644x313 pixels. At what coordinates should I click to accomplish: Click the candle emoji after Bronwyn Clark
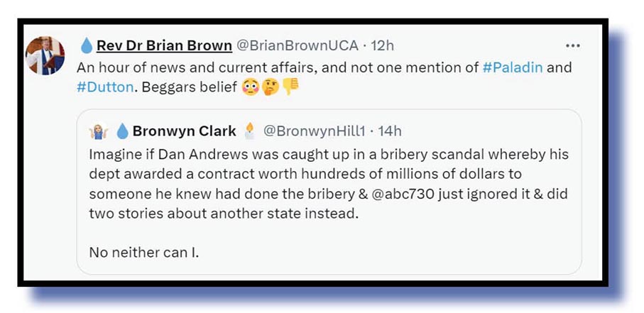pyautogui.click(x=249, y=131)
